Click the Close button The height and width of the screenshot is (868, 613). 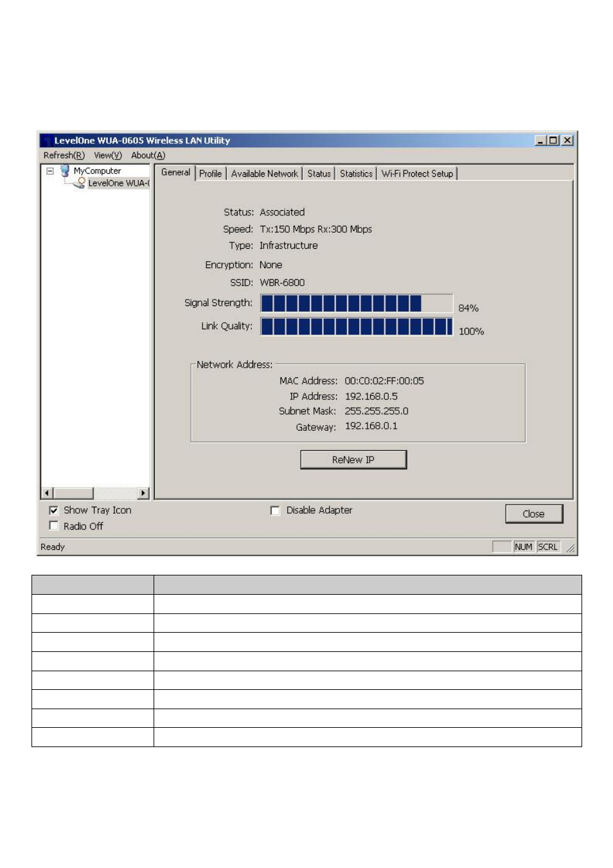(x=533, y=514)
